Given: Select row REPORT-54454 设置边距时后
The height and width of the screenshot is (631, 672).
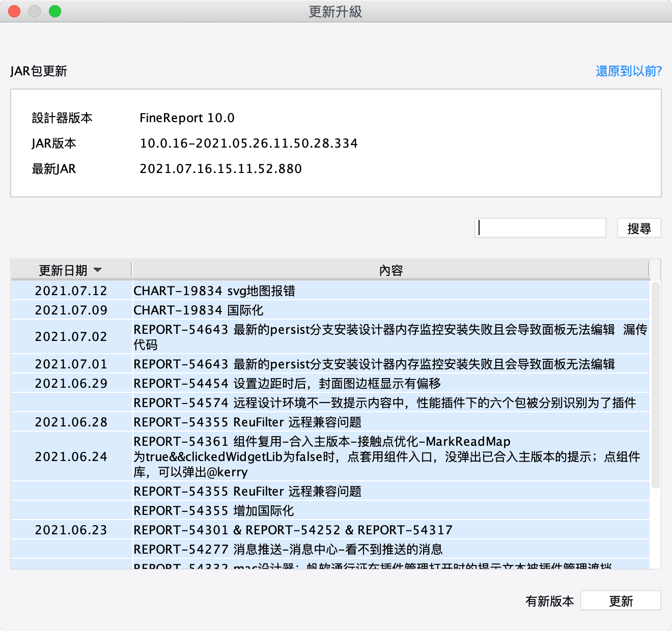Looking at the screenshot, I should (x=391, y=383).
